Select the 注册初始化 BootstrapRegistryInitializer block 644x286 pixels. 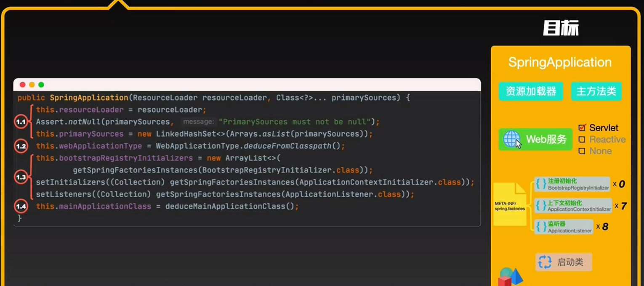click(x=572, y=184)
